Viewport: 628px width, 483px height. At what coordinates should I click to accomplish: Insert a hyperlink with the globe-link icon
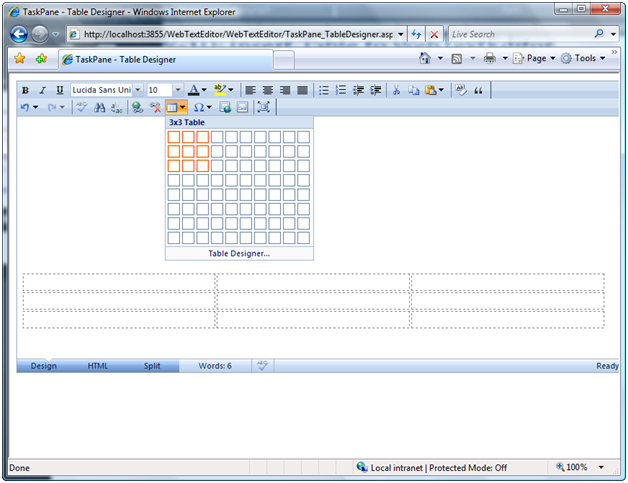(x=137, y=107)
